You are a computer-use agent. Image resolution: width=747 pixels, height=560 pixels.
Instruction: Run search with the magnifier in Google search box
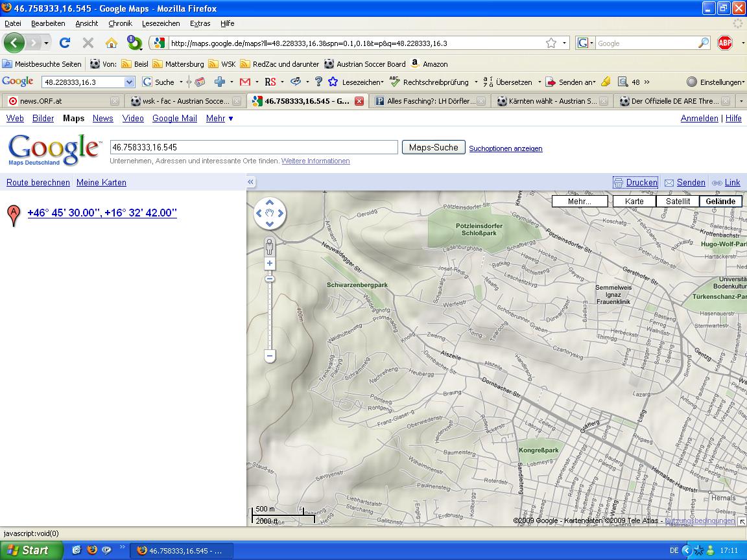pos(703,43)
